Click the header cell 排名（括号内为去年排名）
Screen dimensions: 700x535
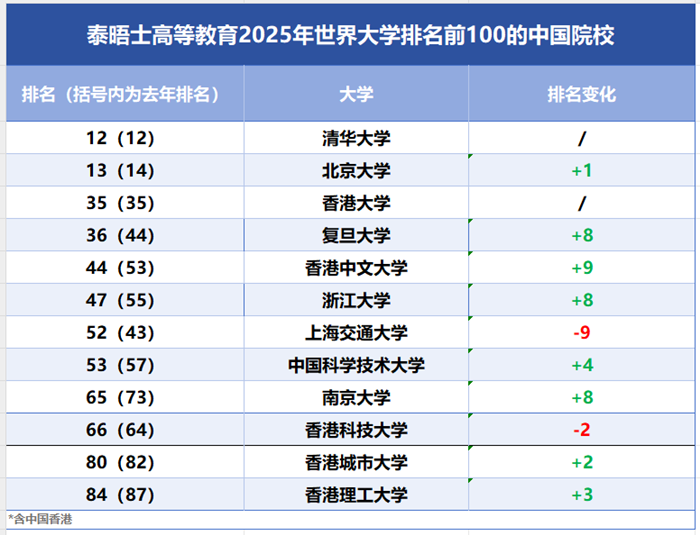[125, 94]
